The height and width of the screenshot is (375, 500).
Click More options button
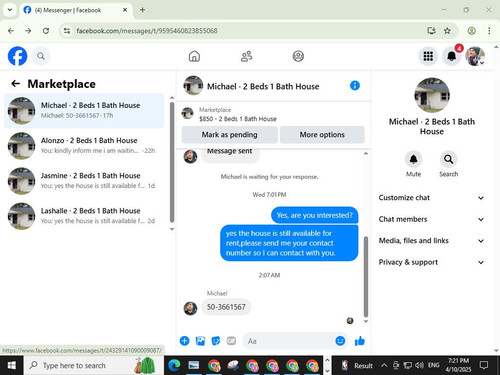tap(322, 135)
